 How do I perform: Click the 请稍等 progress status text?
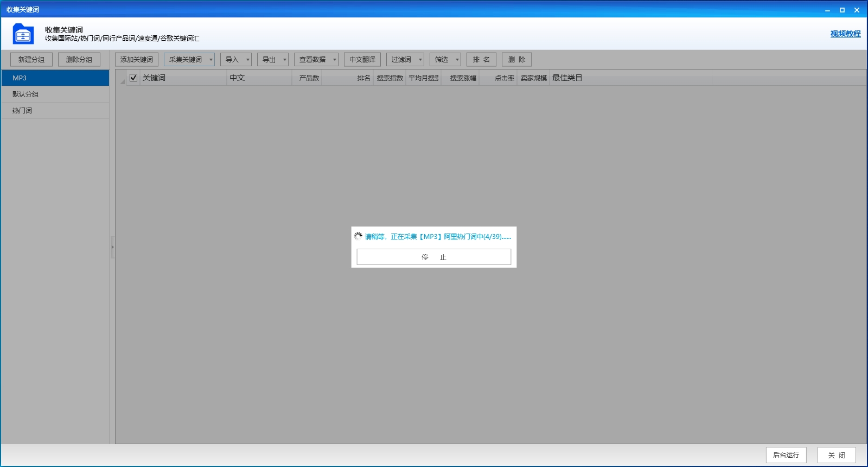click(x=438, y=237)
